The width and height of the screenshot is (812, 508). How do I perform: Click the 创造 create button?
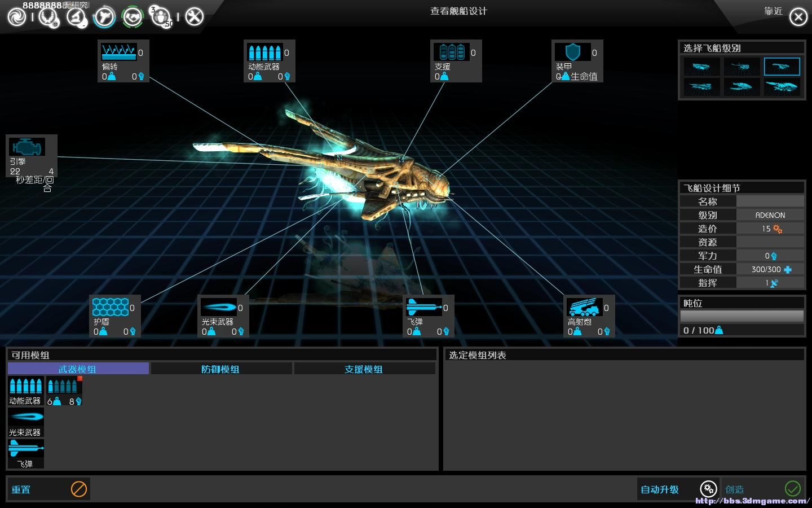[x=763, y=489]
